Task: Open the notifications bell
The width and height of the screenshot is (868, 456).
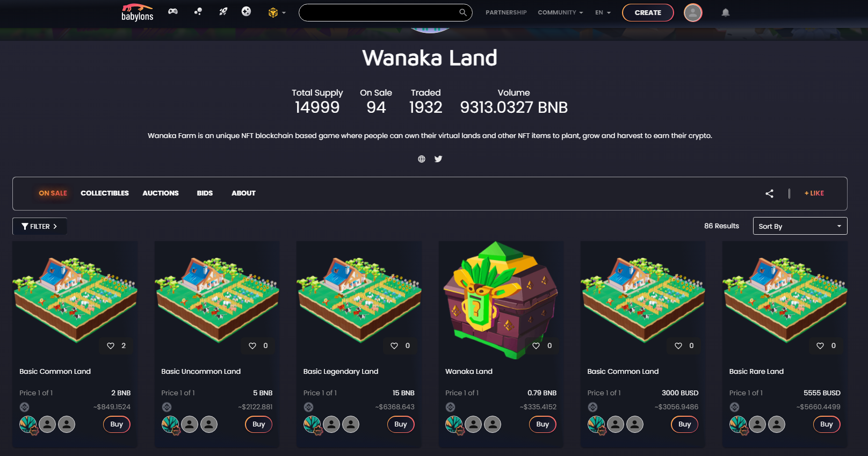Action: pos(725,12)
